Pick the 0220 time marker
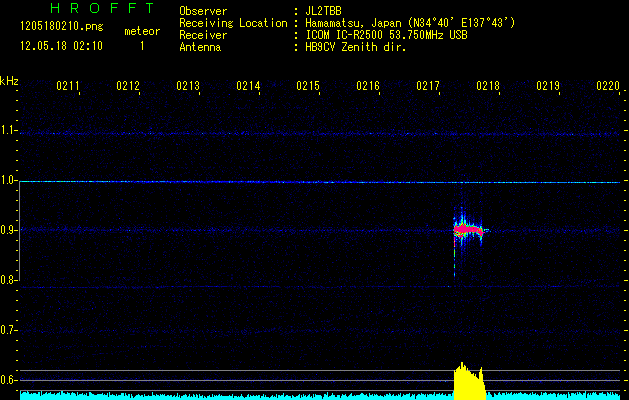This screenshot has width=629, height=400. [608, 87]
